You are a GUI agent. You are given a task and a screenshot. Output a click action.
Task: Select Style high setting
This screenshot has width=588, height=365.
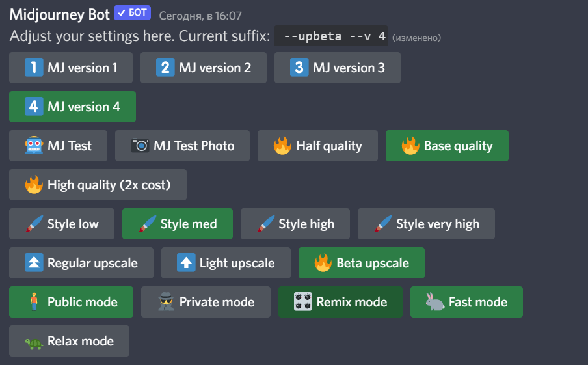point(295,224)
